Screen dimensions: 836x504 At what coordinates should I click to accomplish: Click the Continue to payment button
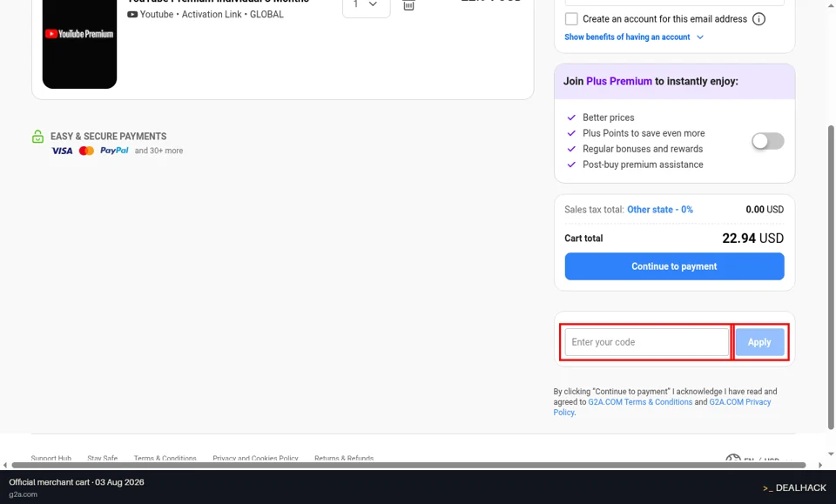674,266
